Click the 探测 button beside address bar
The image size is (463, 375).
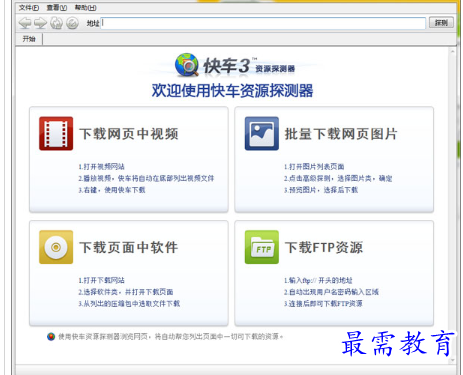point(441,23)
